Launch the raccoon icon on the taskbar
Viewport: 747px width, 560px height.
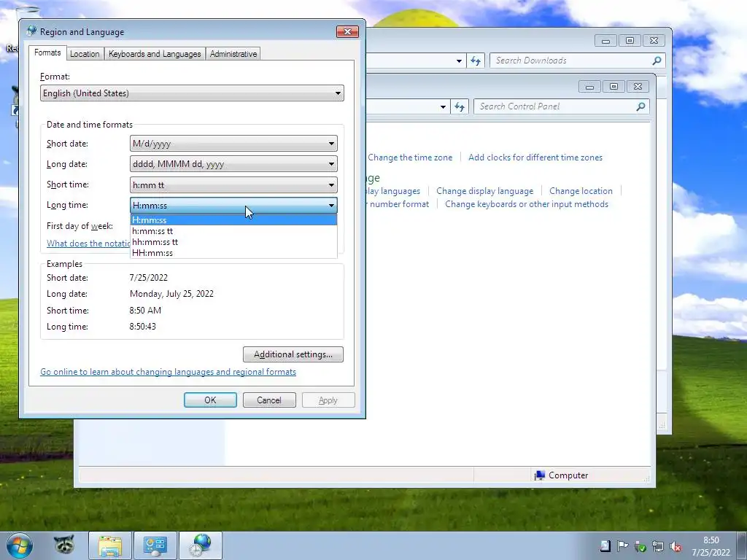(x=64, y=545)
